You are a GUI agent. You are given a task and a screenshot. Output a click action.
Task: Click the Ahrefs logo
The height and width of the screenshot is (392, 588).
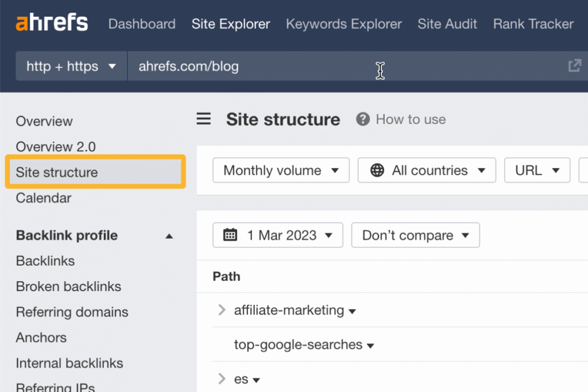(52, 22)
